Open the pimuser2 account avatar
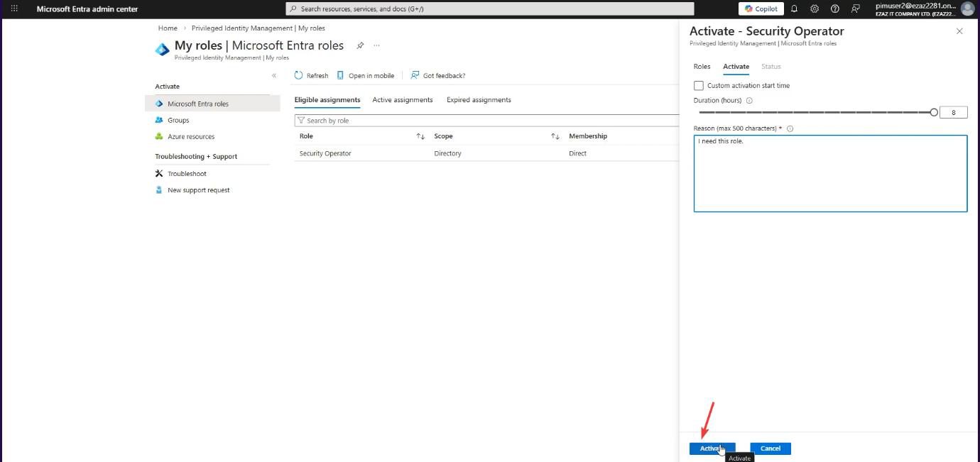 click(967, 9)
